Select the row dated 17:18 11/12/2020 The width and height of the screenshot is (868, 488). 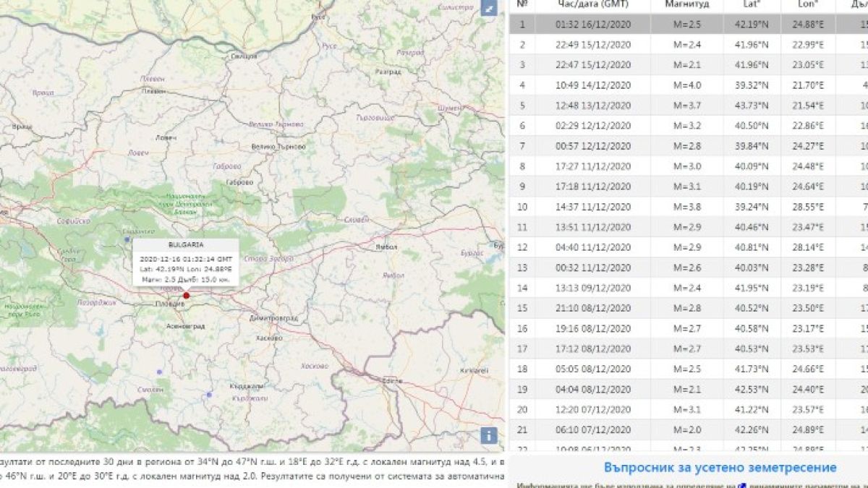[x=689, y=186]
